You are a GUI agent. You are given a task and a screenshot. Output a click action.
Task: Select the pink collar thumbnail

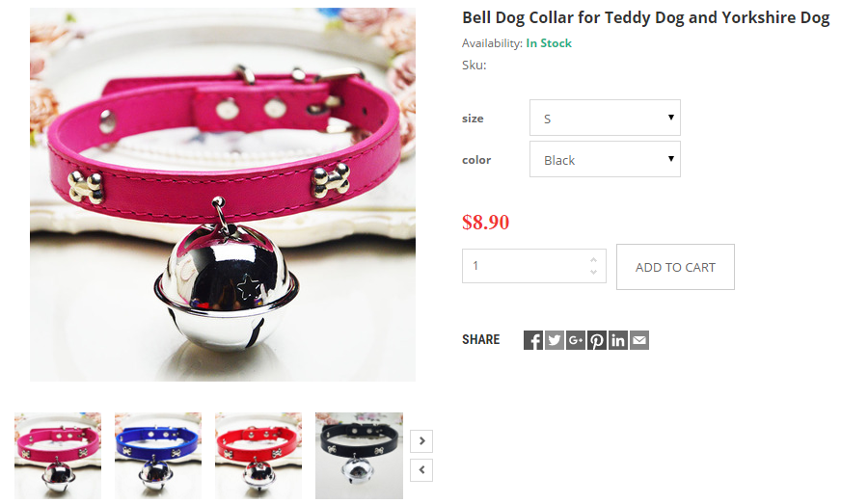pyautogui.click(x=58, y=456)
